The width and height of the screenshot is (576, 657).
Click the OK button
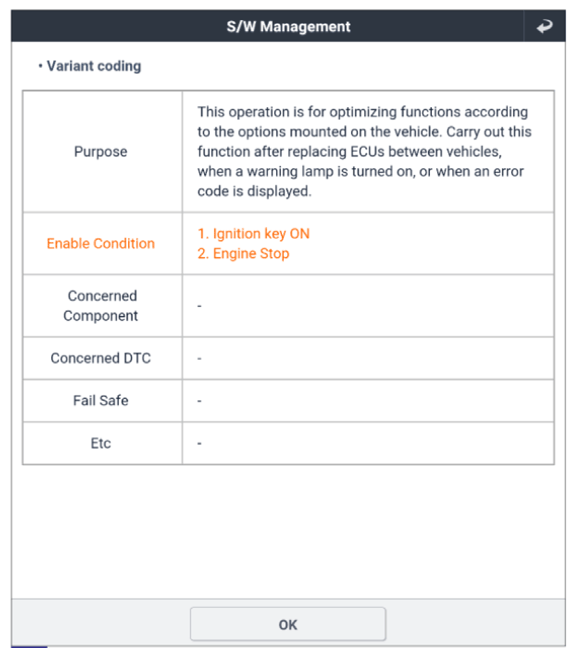288,624
